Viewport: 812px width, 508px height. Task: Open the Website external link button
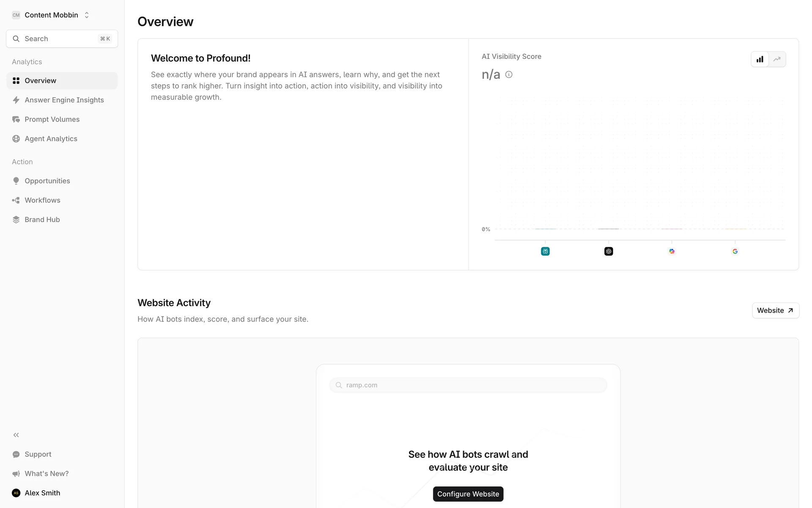click(x=775, y=310)
